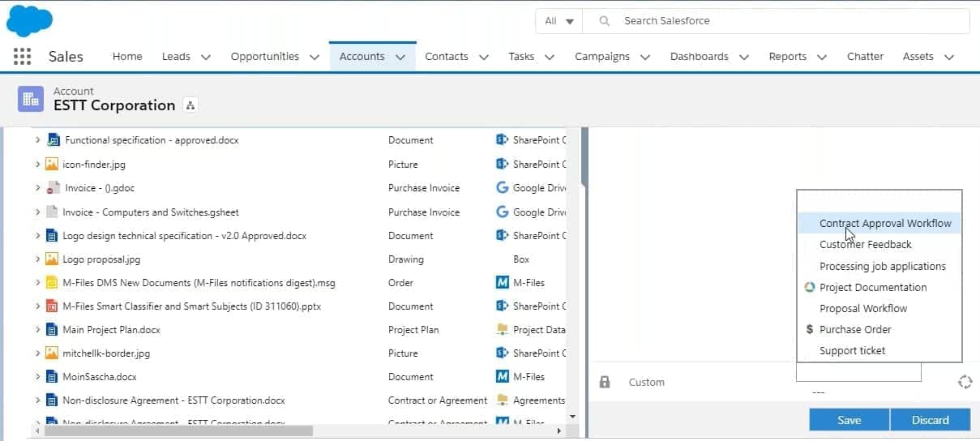
Task: Open the Assets tab dropdown chevron
Action: 949,57
